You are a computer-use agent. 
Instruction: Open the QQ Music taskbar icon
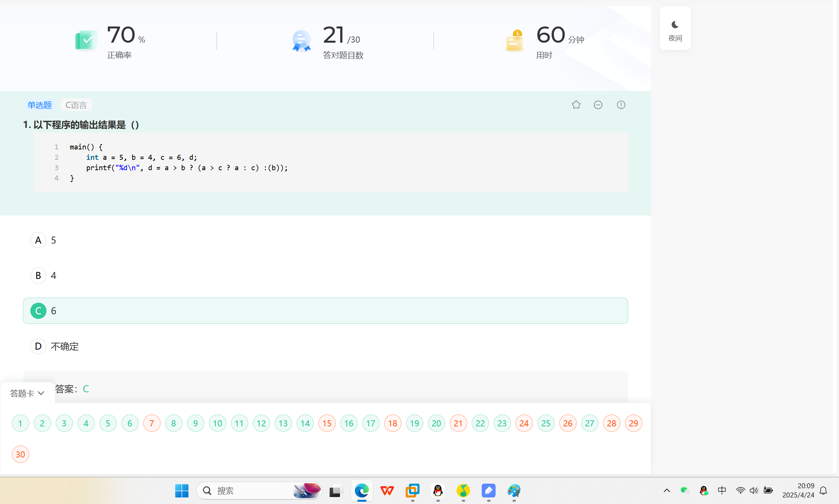click(463, 491)
